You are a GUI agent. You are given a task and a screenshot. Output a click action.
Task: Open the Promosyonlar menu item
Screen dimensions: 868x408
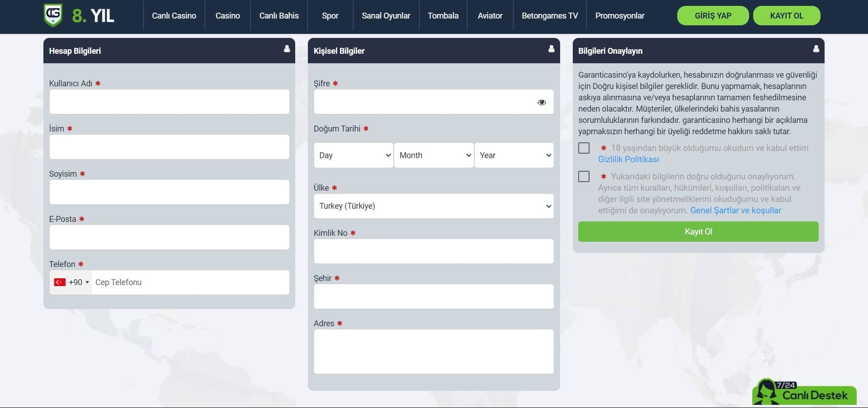619,16
